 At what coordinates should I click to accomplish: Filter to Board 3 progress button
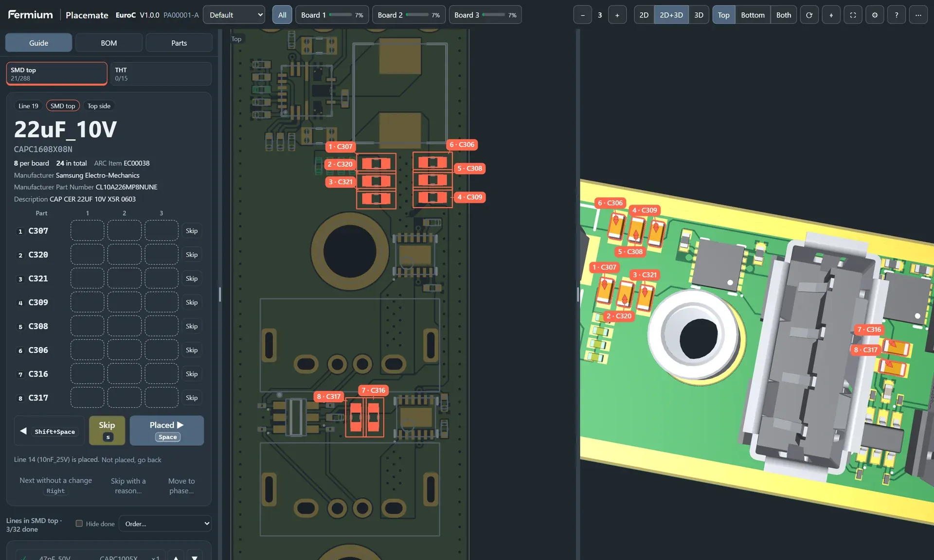click(485, 15)
